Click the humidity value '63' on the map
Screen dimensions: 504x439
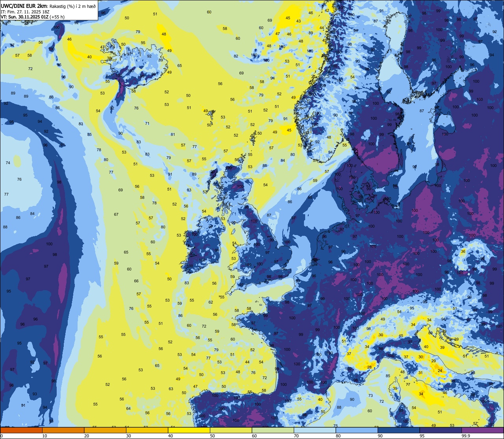tap(171, 389)
